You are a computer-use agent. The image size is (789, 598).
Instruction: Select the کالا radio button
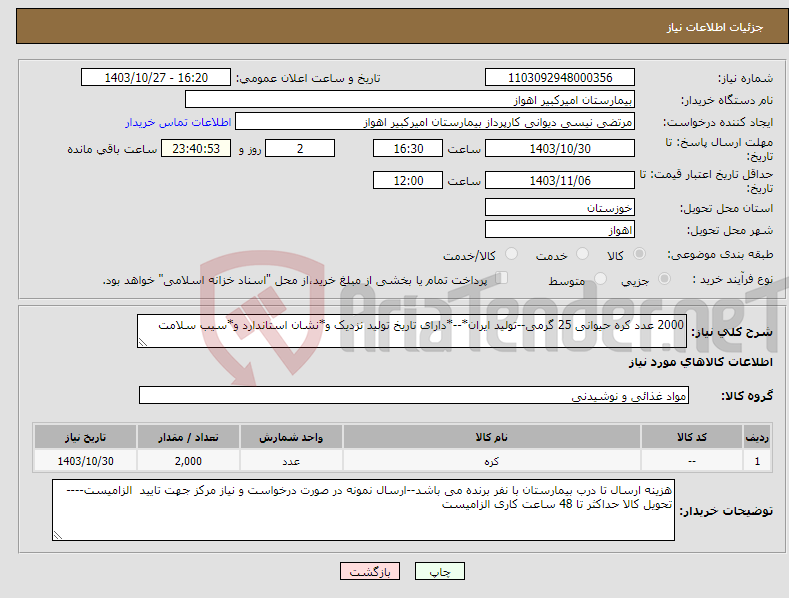point(639,254)
